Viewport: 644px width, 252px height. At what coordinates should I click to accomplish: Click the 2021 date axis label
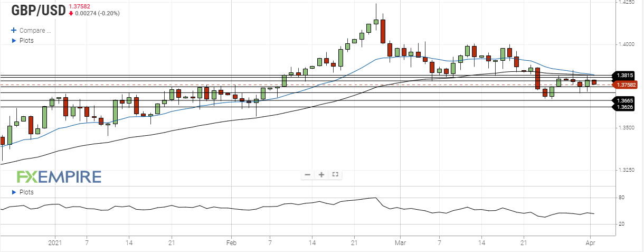(55, 242)
